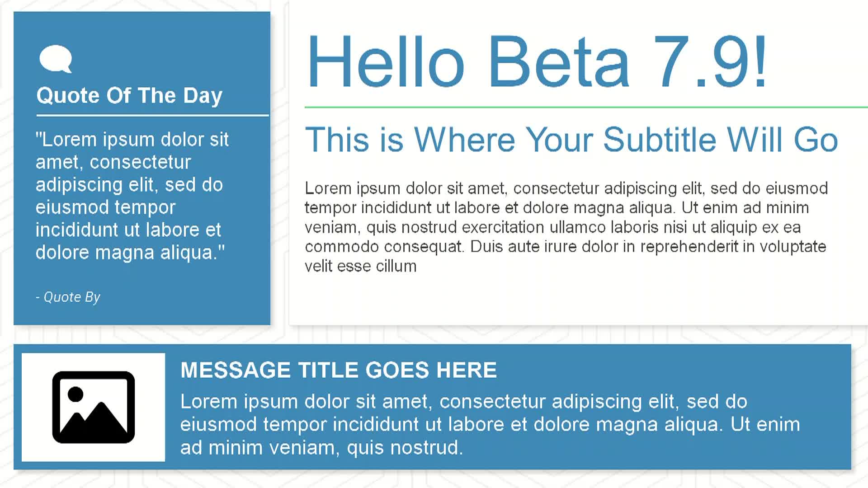868x488 pixels.
Task: Click the "- Quote By" attribution
Action: (x=68, y=297)
